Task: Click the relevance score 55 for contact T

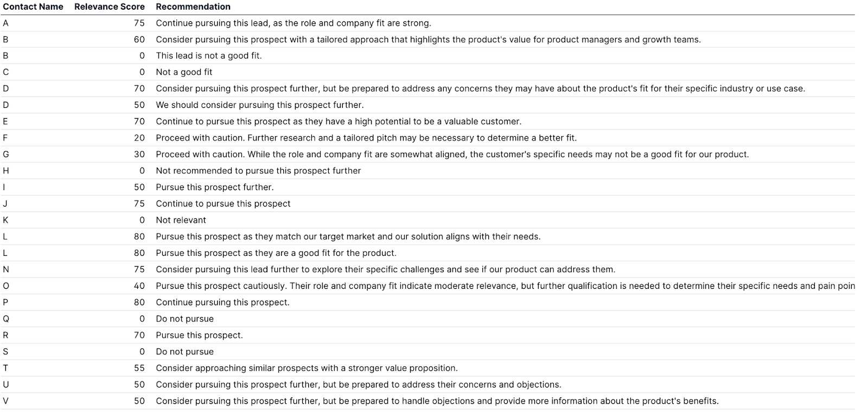Action: tap(139, 368)
